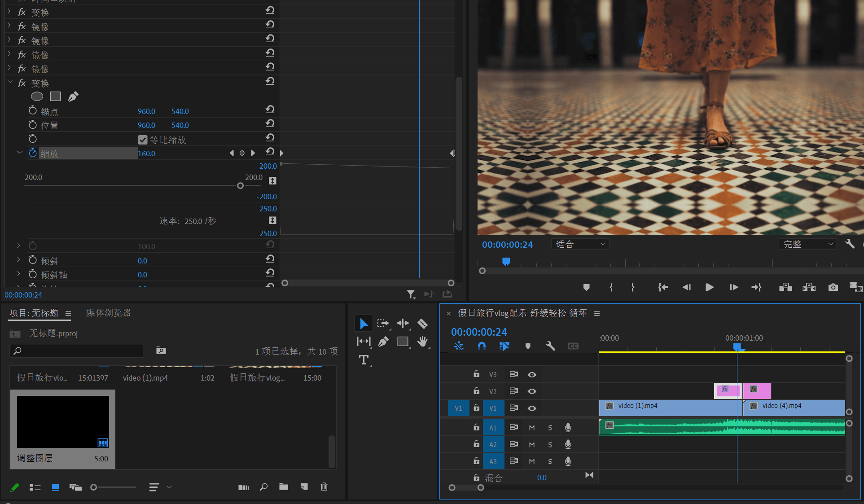Toggle animation stopwatch for 缩放

[33, 153]
